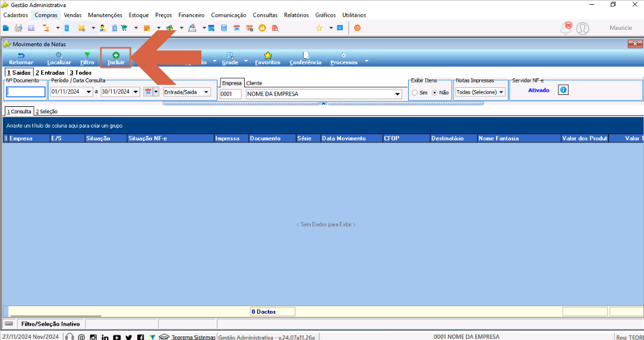Click the Processos gear icon
644x340 pixels.
click(343, 55)
